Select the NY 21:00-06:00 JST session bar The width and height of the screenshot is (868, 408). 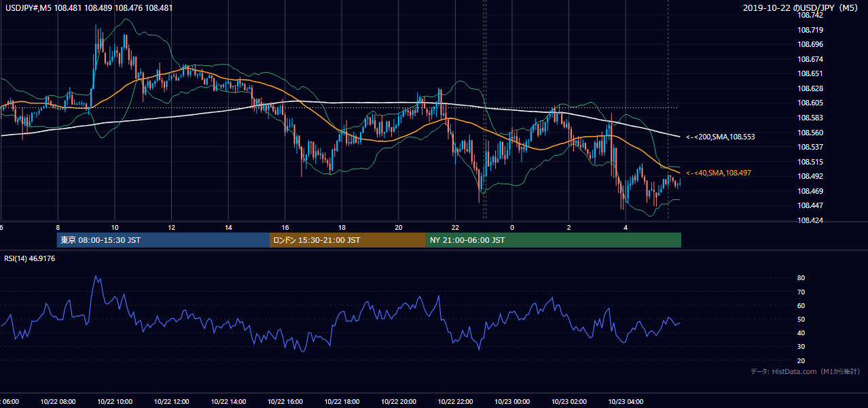554,240
